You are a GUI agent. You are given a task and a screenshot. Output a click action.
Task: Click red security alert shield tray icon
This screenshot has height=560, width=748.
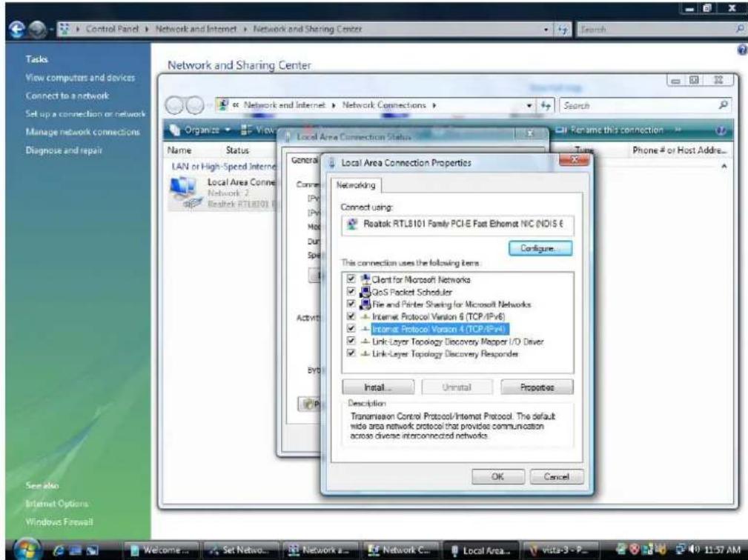635,550
